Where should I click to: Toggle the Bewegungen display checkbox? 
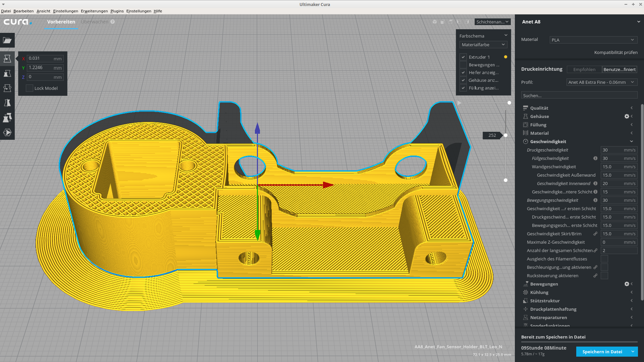[463, 65]
